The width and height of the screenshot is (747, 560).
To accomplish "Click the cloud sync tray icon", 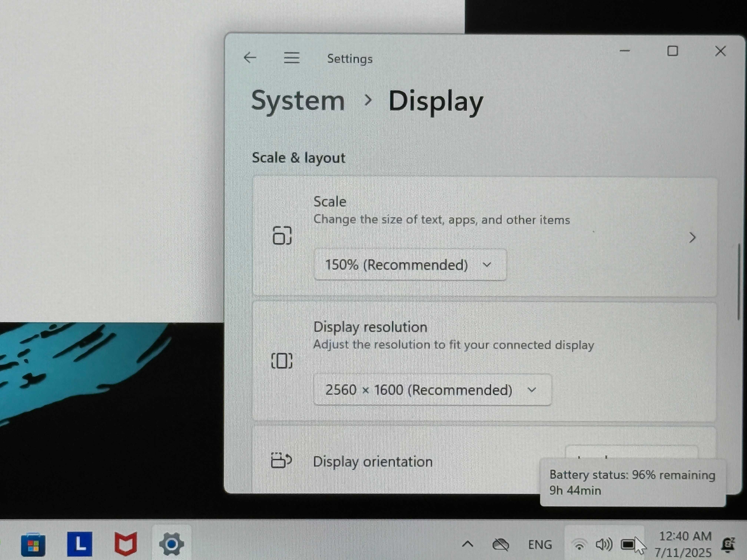I will tap(500, 544).
